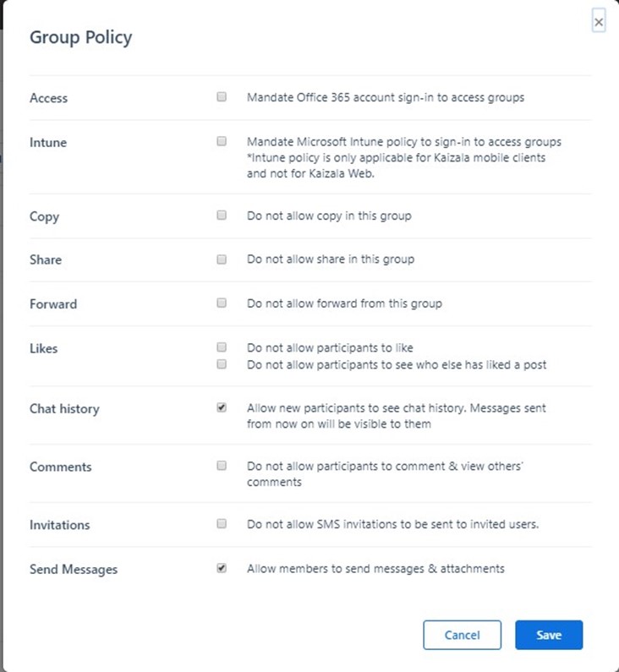Enable Mandate Office 365 account sign-in checkbox
Viewport: 619px width, 672px height.
click(222, 97)
